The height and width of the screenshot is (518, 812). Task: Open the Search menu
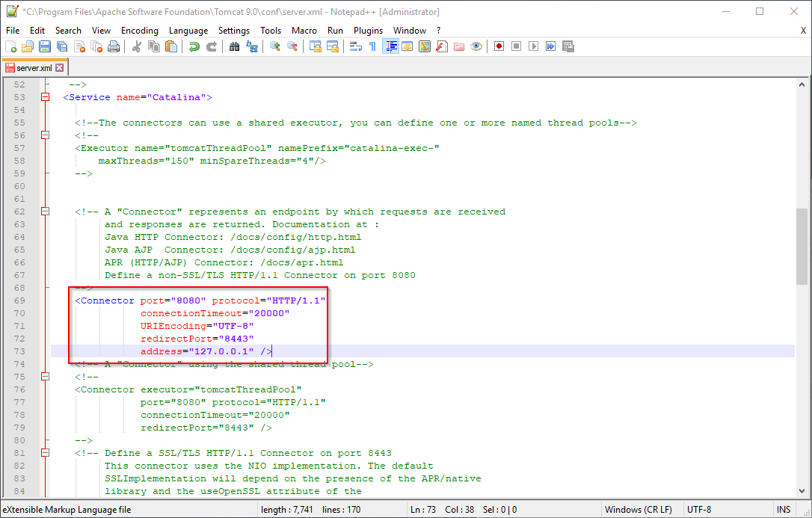(x=68, y=31)
